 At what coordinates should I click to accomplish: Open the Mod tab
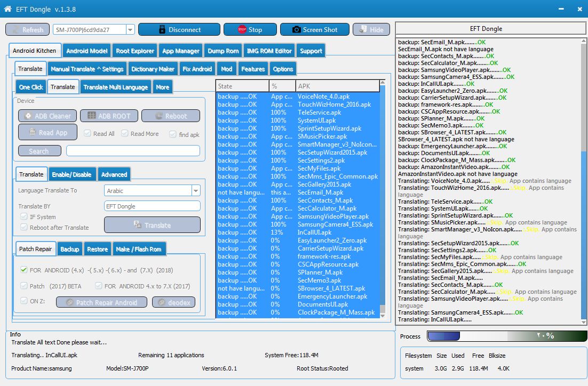tap(226, 69)
